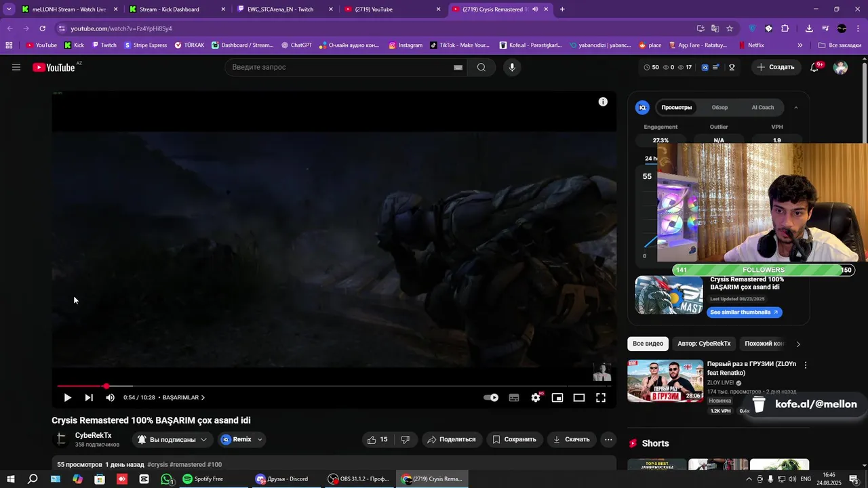Open browser extensions puzzle icon
The width and height of the screenshot is (868, 488).
785,28
